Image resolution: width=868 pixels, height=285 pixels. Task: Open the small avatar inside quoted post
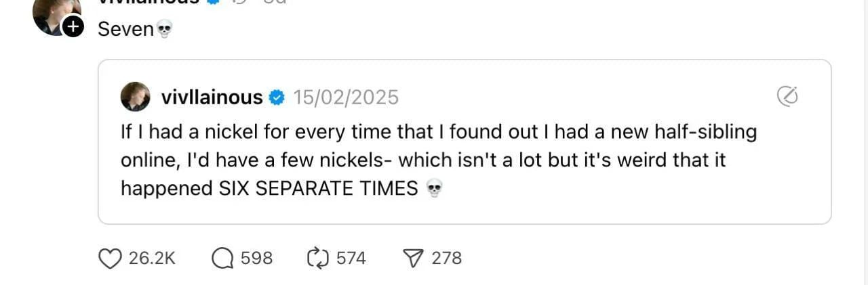point(136,97)
